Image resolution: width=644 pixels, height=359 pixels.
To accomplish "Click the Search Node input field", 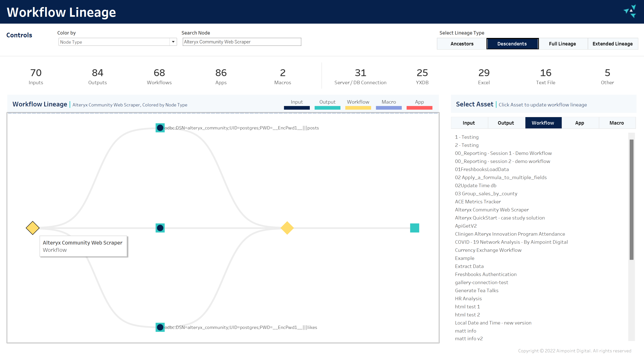I will (242, 42).
